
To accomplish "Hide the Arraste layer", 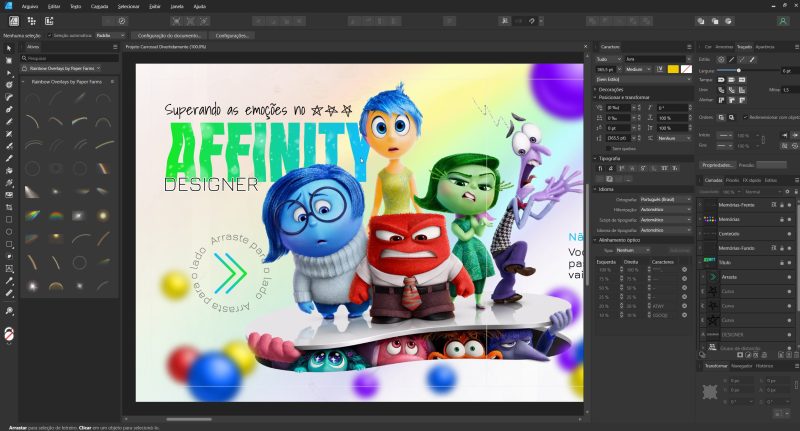I will pyautogui.click(x=789, y=277).
